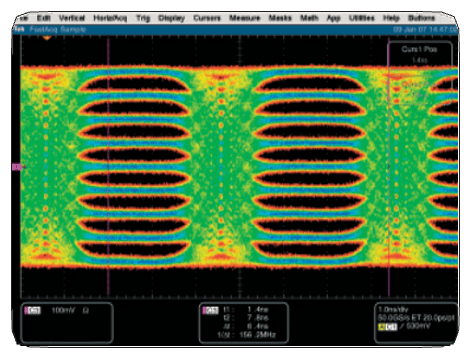Open the Help menu

point(391,18)
